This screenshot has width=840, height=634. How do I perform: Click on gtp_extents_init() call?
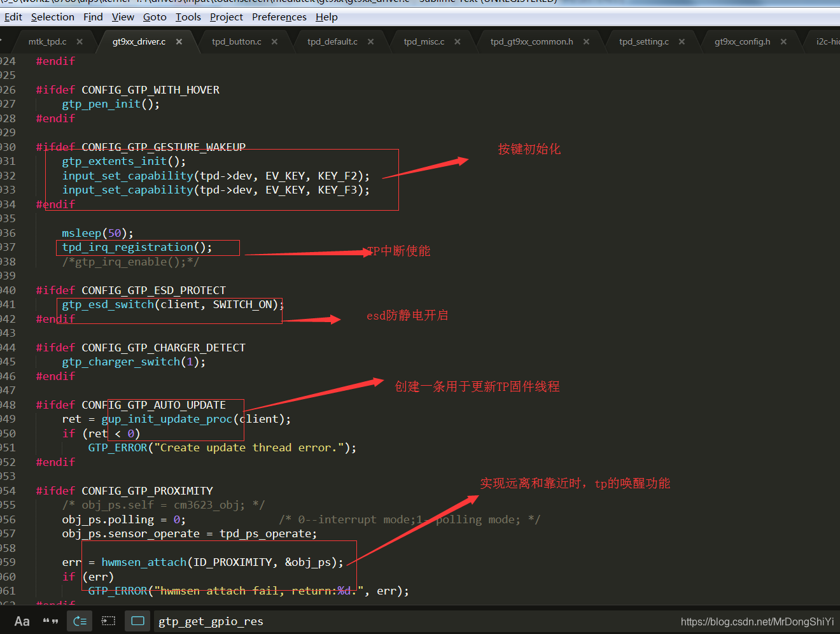tap(124, 161)
